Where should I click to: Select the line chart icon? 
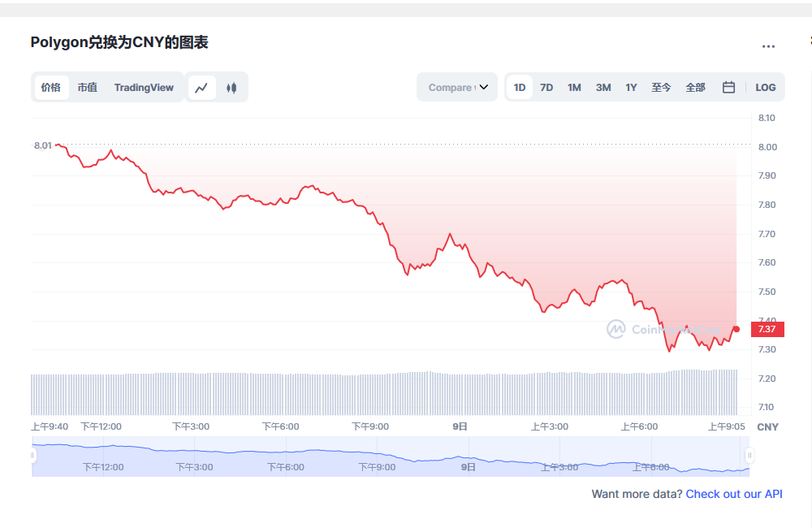201,87
